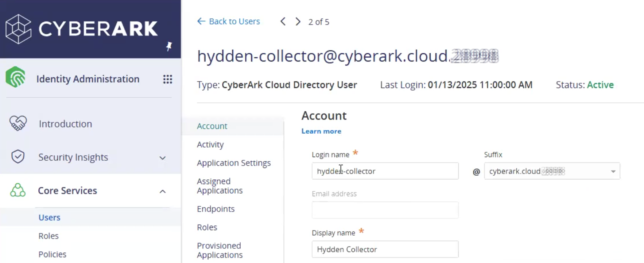
Task: Switch to Application Settings tab
Action: click(234, 163)
